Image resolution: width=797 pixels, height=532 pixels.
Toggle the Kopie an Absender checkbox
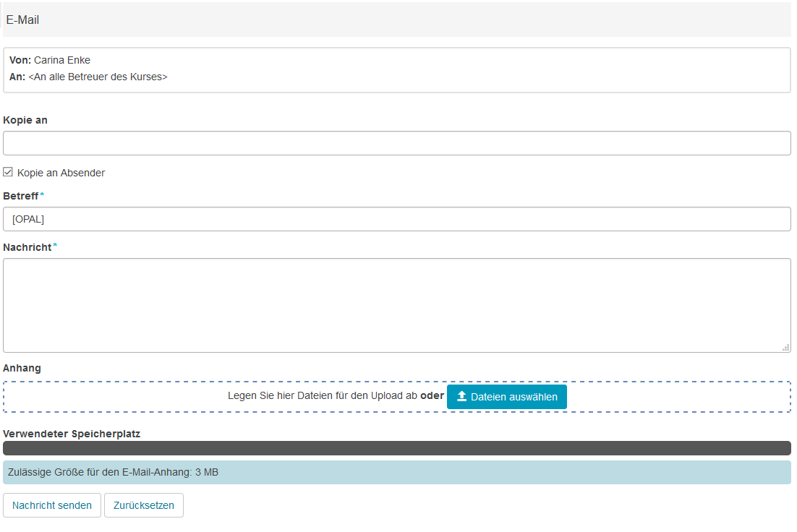8,172
